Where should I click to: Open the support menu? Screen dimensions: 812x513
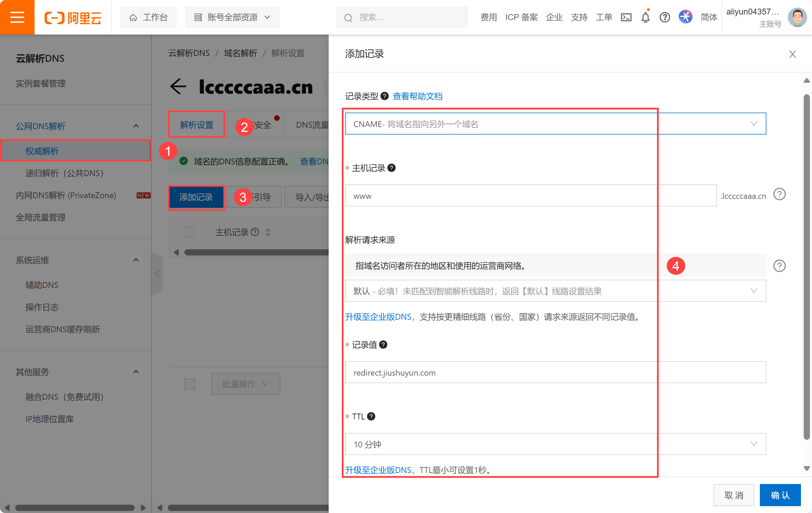tap(579, 17)
